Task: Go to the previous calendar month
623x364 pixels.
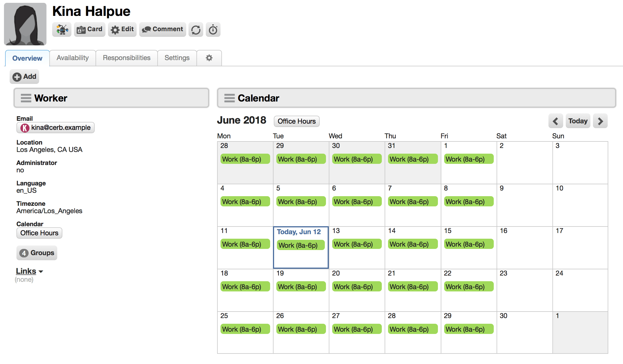Action: point(556,121)
